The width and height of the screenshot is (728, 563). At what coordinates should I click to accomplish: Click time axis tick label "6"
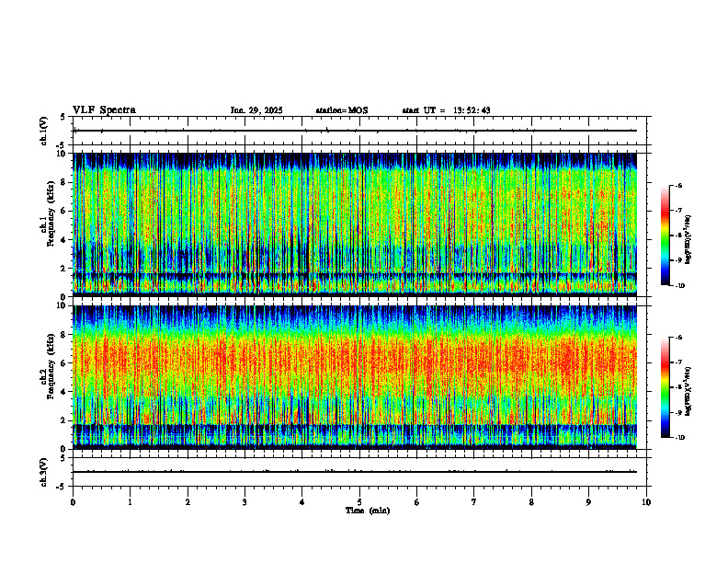coord(417,502)
